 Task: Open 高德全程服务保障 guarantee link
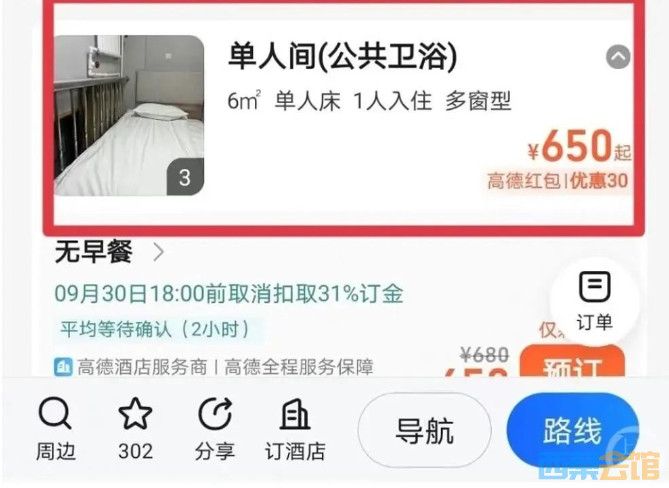pos(299,367)
